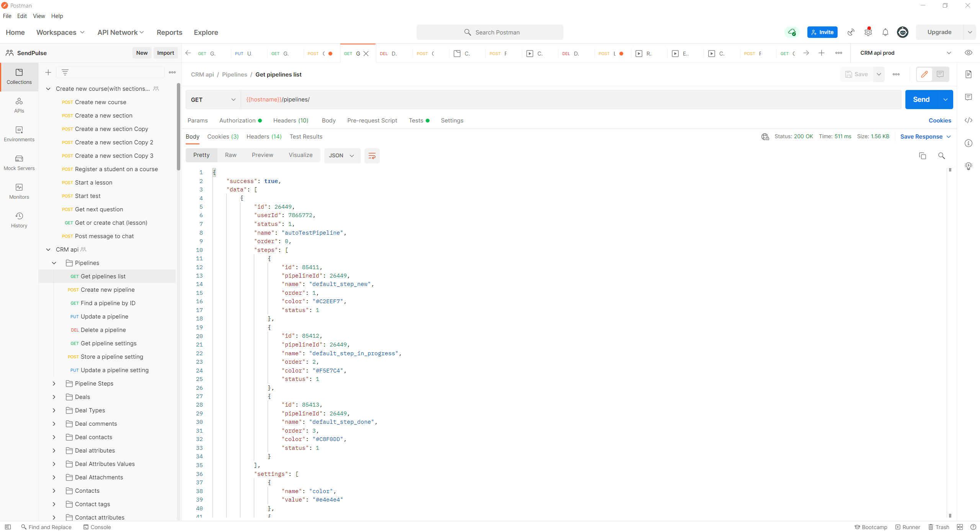Toggle the Collections sidebar icon
Screen dimensions: 980x531
(18, 77)
